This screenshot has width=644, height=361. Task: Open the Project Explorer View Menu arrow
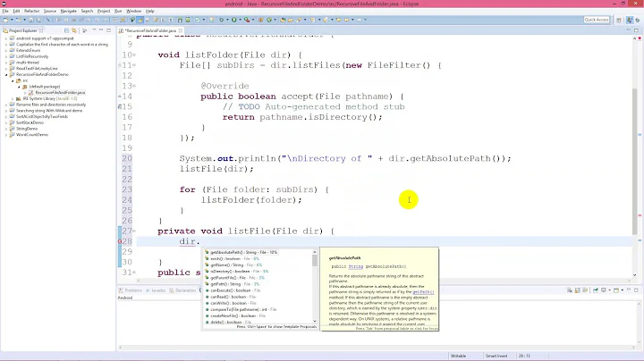(x=94, y=30)
